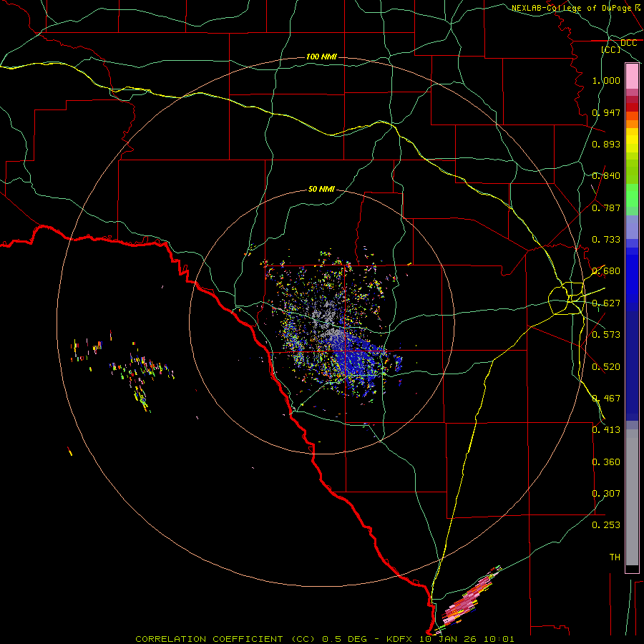
Task: Click the 0.733 color scale value
Action: pyautogui.click(x=606, y=240)
